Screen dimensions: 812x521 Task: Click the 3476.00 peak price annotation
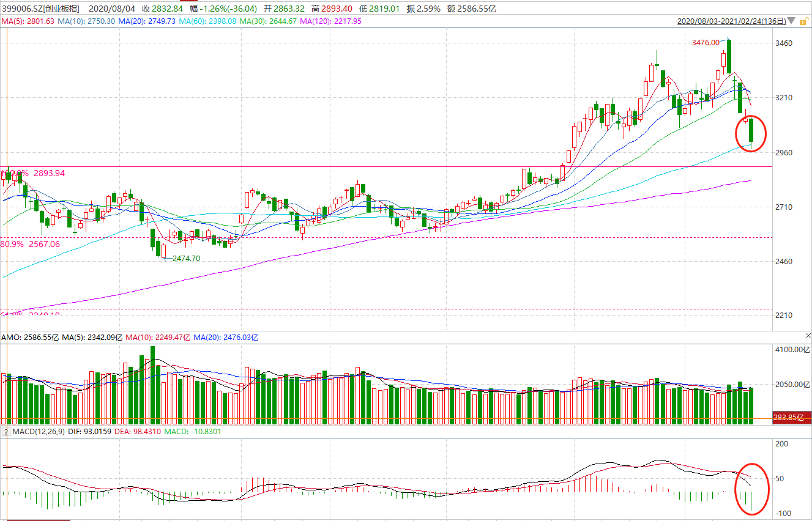[706, 43]
